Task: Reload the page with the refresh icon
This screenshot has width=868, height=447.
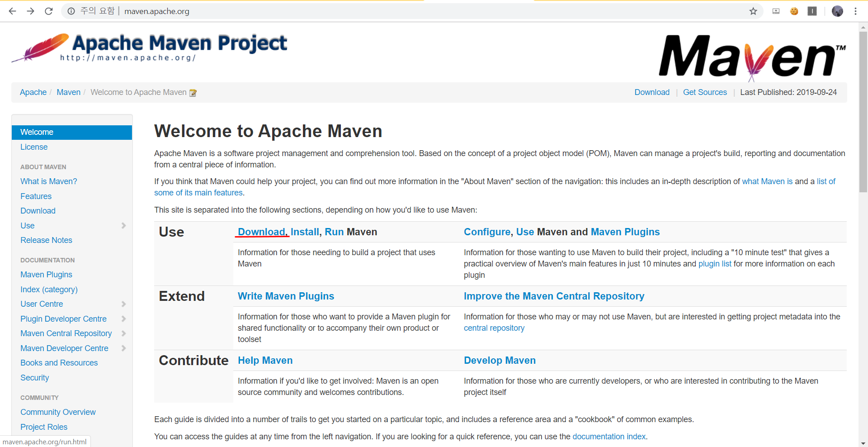Action: (49, 11)
